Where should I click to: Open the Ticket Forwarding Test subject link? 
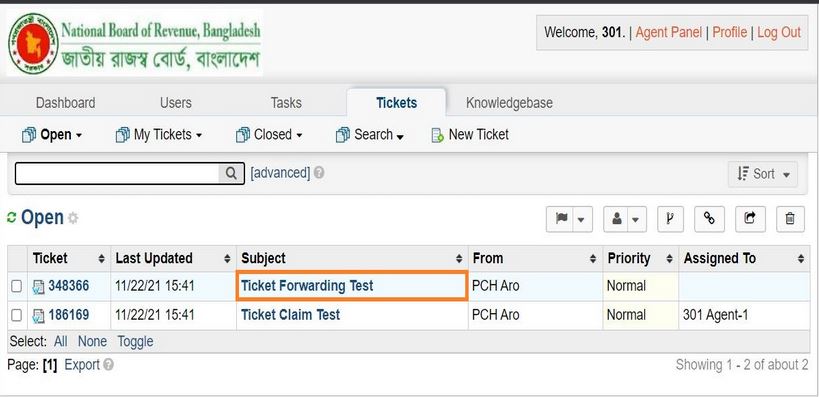pyautogui.click(x=307, y=286)
